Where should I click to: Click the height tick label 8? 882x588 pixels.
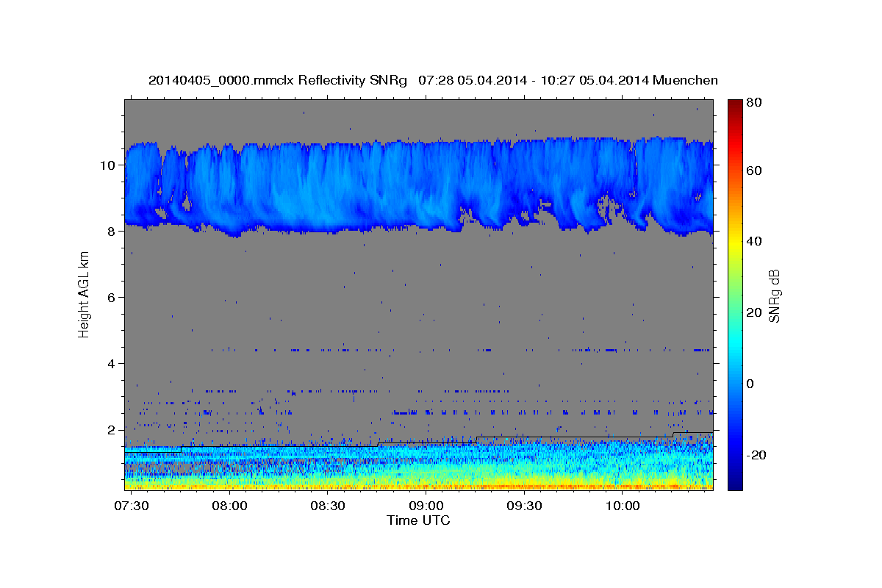[112, 232]
